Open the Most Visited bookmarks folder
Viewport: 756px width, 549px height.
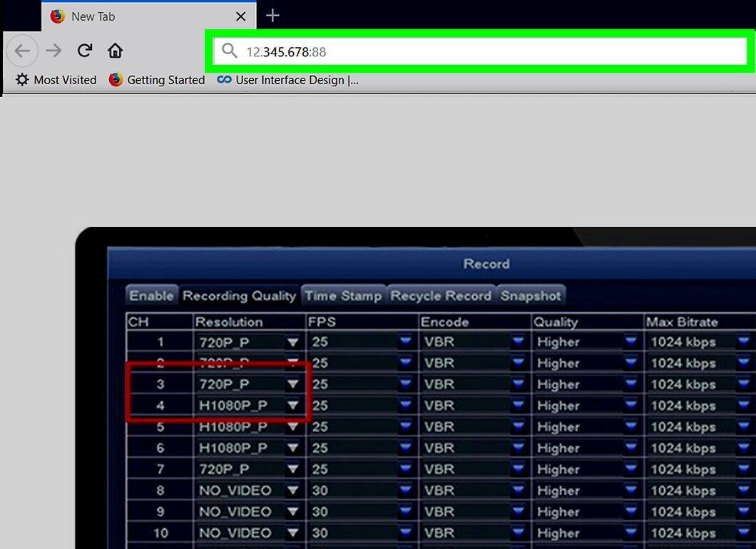56,80
